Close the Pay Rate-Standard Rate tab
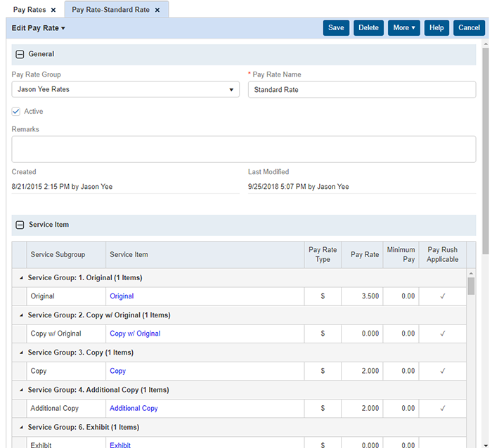492x448 pixels. tap(157, 10)
